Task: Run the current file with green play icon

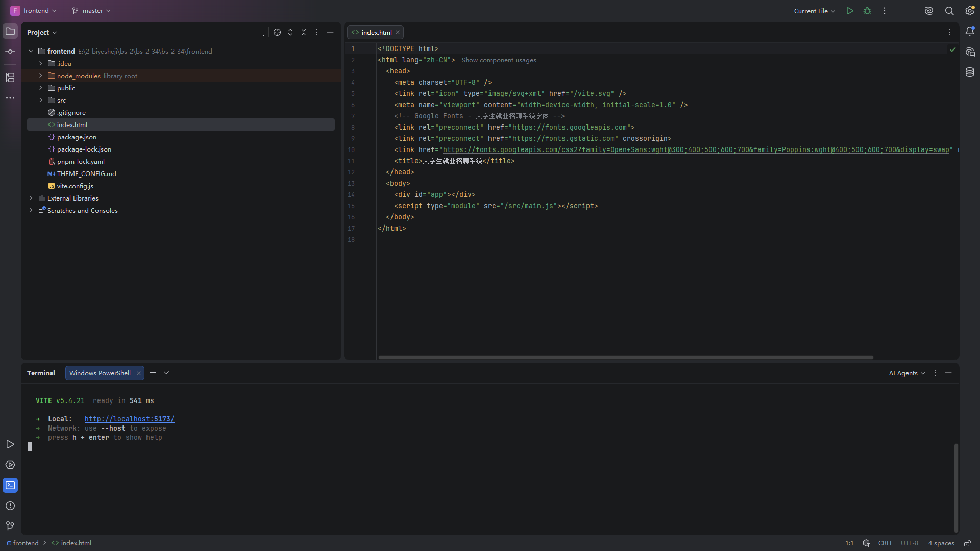Action: coord(850,11)
